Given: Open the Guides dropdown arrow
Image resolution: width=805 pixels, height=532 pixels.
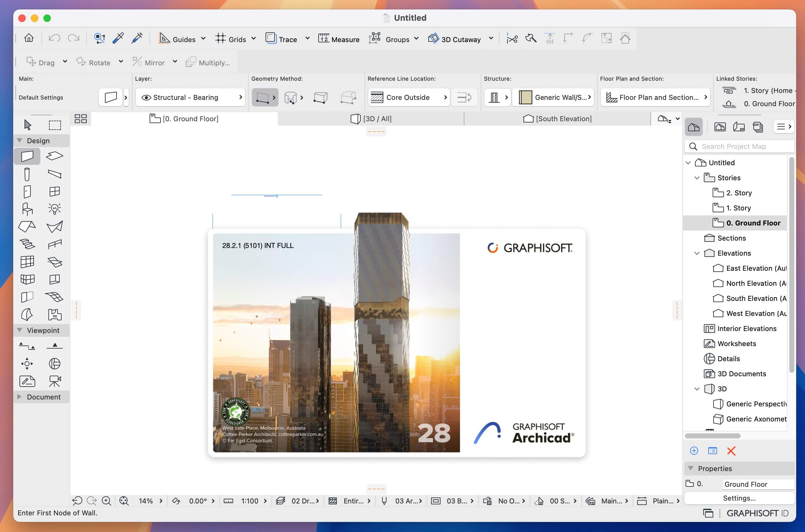Looking at the screenshot, I should click(x=203, y=38).
